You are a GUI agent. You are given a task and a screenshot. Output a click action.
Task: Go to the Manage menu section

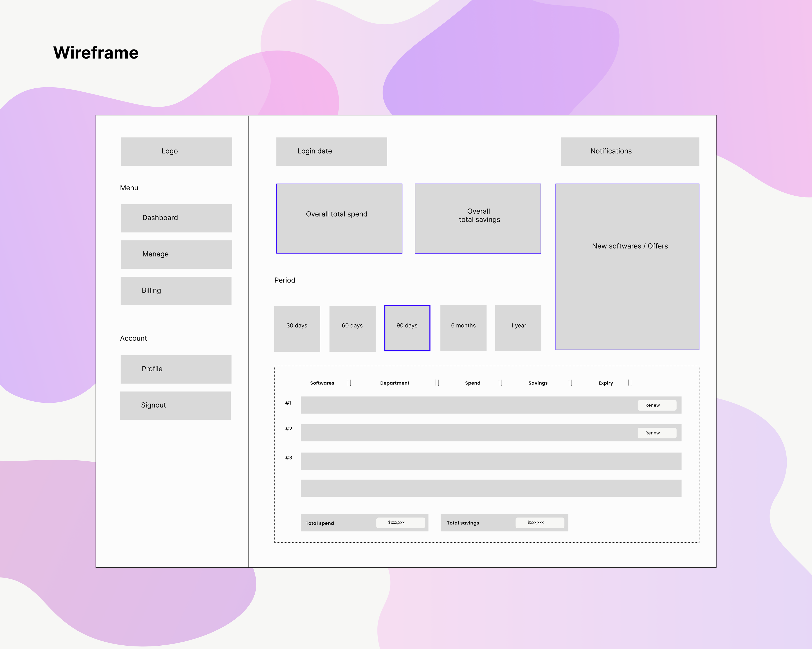[x=176, y=254]
